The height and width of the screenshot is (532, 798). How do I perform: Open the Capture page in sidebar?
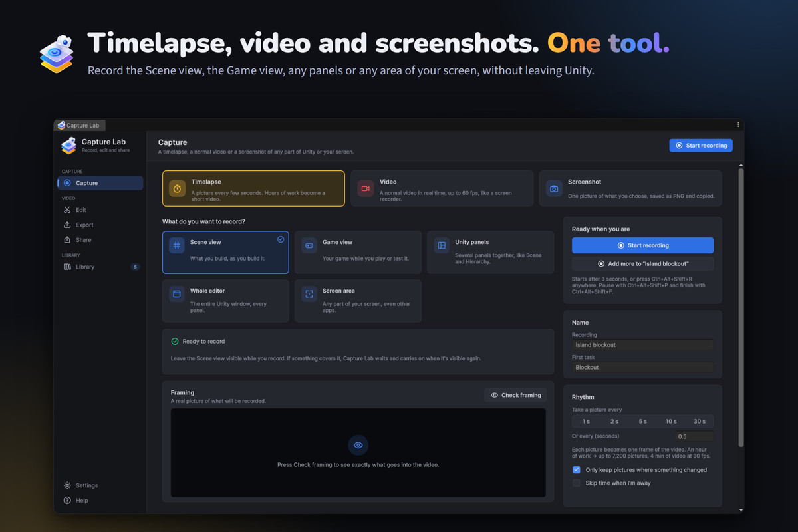(x=100, y=183)
